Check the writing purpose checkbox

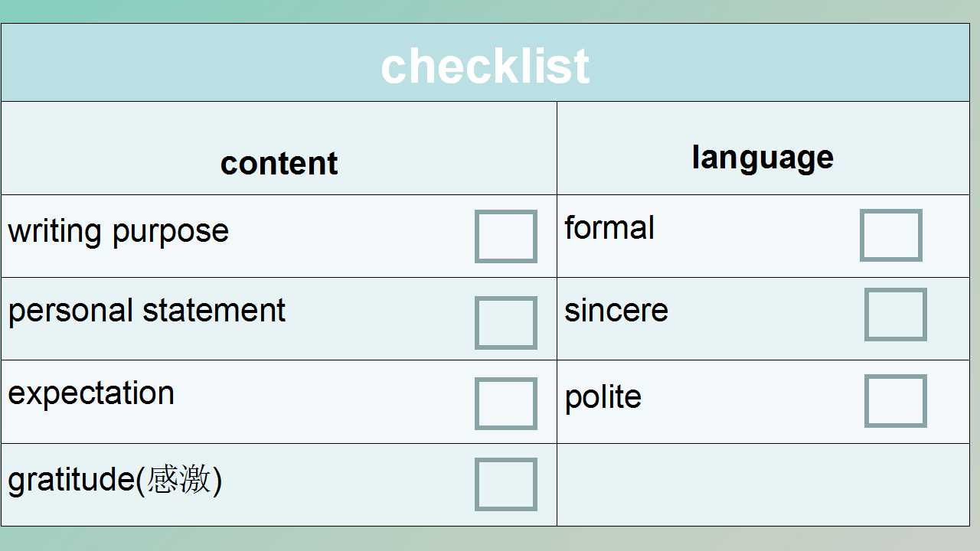505,236
